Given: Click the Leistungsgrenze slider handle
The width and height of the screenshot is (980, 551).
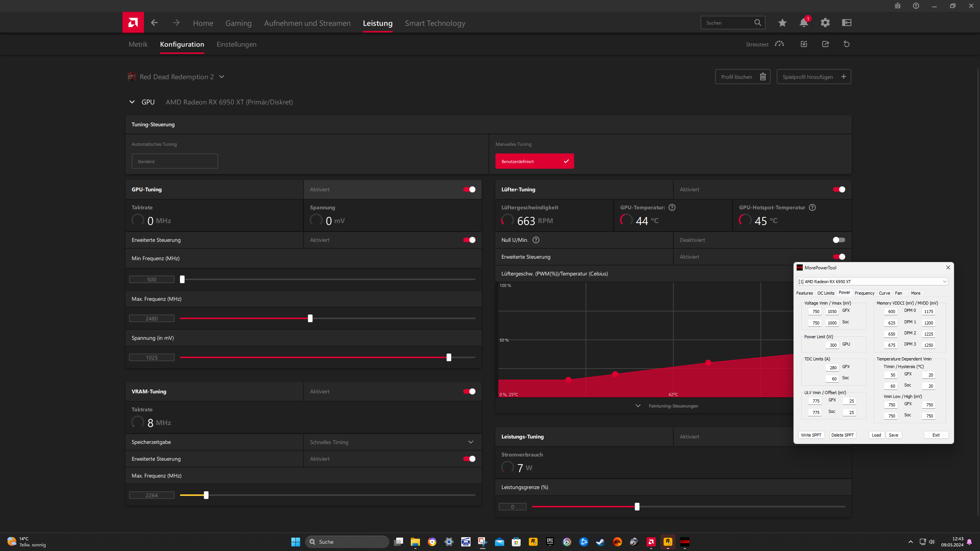Looking at the screenshot, I should (637, 507).
